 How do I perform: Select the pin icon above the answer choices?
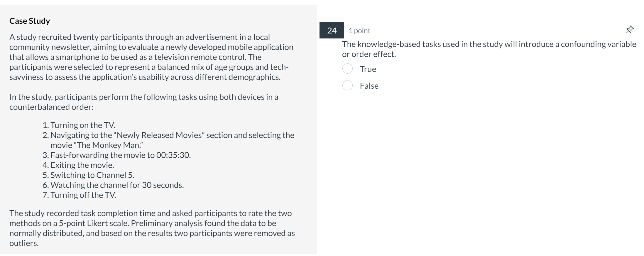(x=630, y=29)
